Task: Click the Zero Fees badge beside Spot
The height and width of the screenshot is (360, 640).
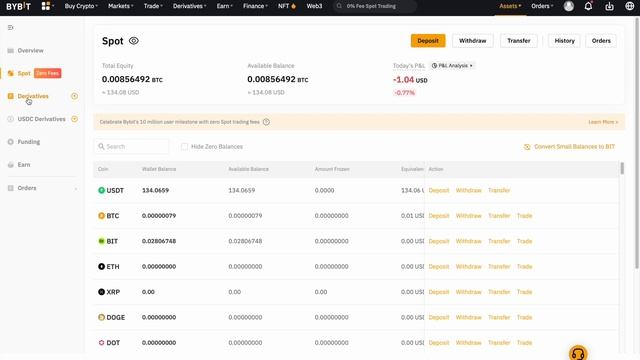Action: pos(47,73)
